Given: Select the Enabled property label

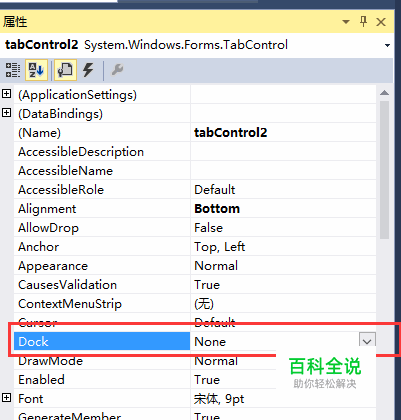Looking at the screenshot, I should point(41,380).
